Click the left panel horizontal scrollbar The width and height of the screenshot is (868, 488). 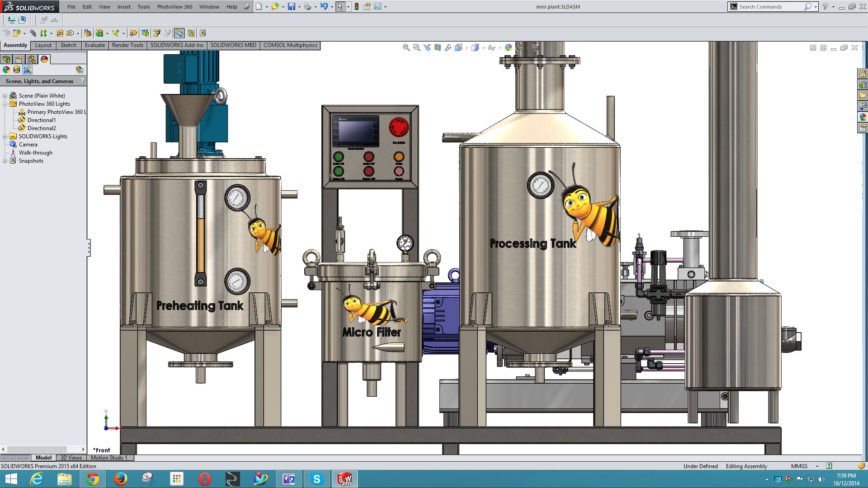click(43, 449)
